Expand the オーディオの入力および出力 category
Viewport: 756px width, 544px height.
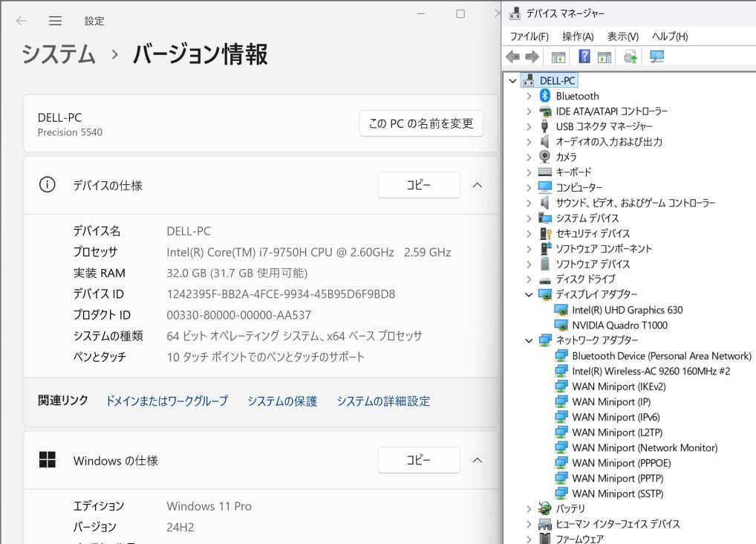tap(529, 142)
